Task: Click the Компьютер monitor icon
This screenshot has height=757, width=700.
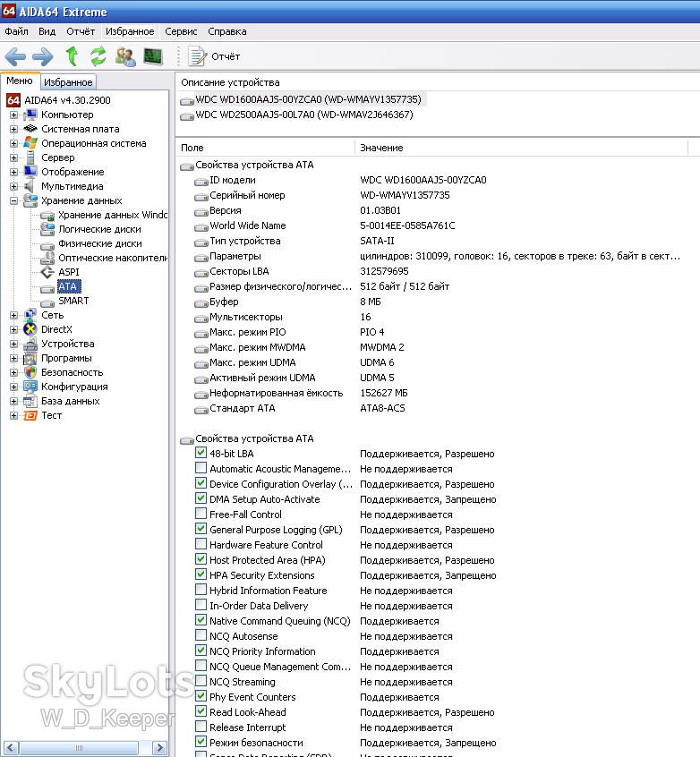Action: pyautogui.click(x=30, y=115)
